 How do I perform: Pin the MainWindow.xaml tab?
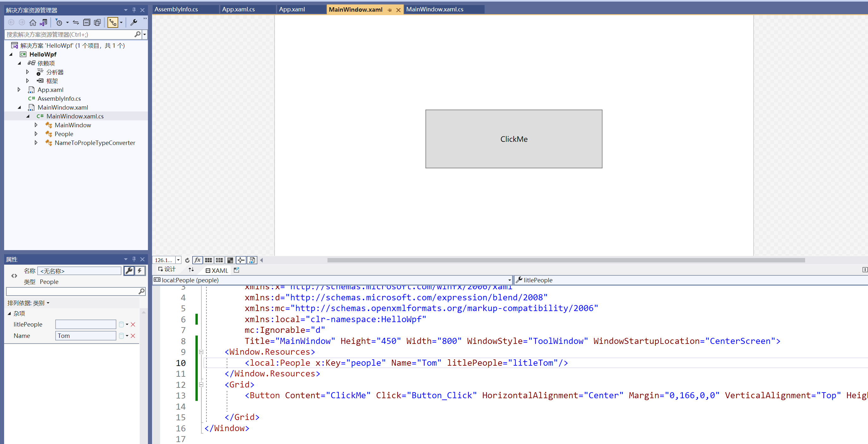pyautogui.click(x=389, y=10)
